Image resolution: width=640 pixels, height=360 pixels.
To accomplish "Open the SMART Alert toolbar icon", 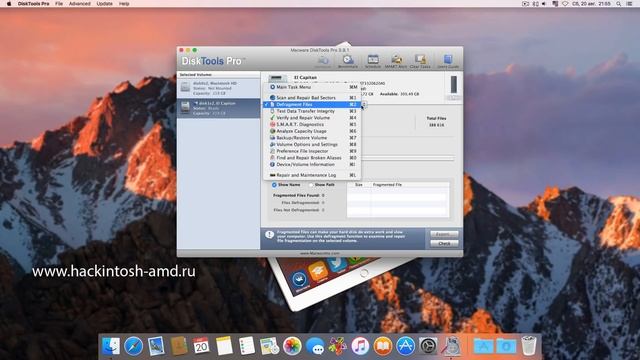I will [396, 61].
